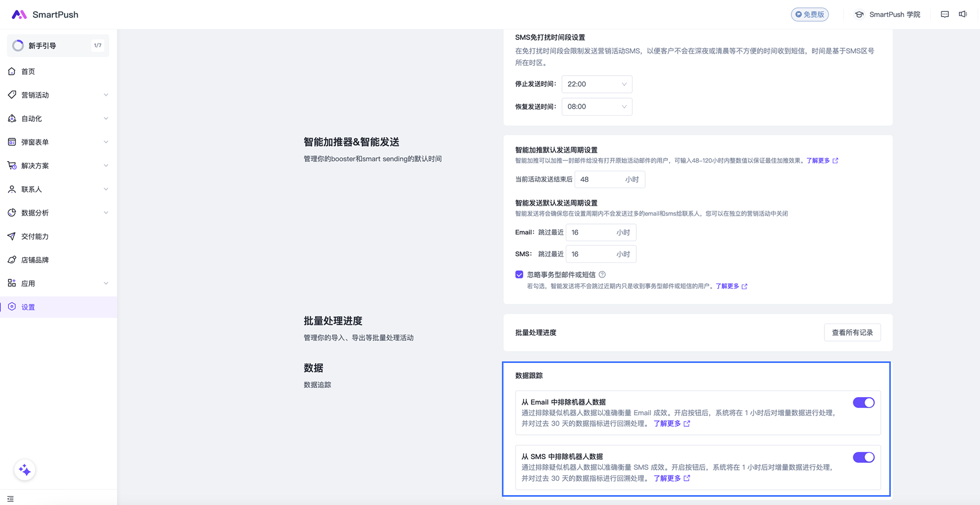This screenshot has height=505, width=980.
Task: Go to 首页 in the sidebar
Action: point(29,72)
